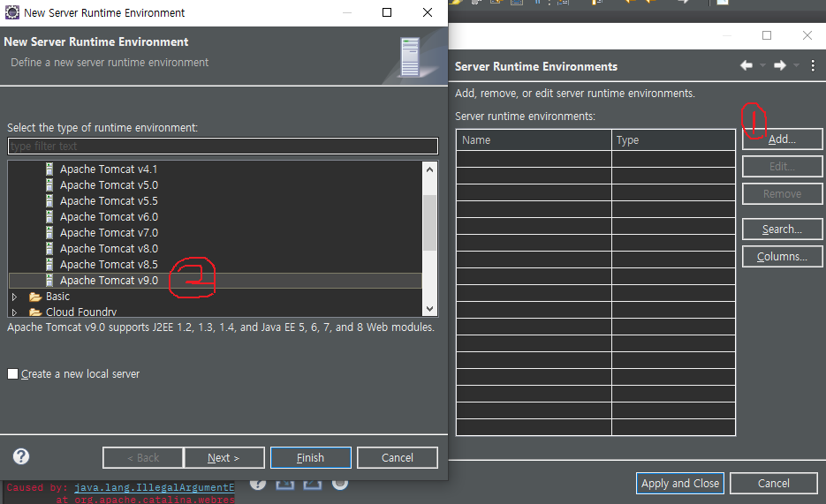This screenshot has width=826, height=504.
Task: Open back history dropdown arrow
Action: tap(762, 66)
